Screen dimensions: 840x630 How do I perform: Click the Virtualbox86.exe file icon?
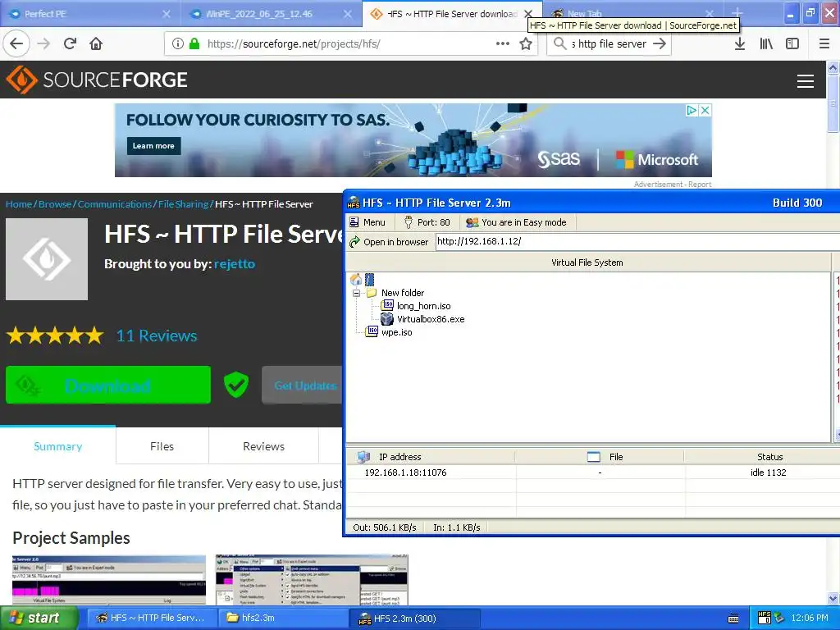[387, 319]
